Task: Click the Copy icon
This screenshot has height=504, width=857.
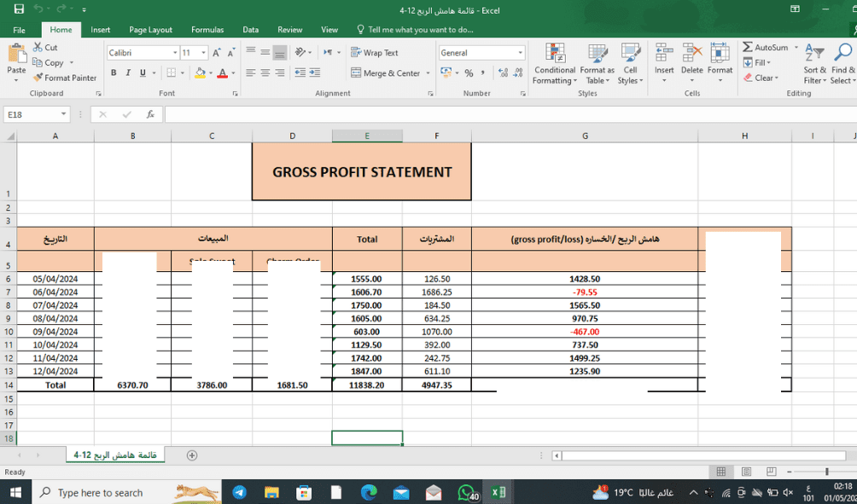Action: (38, 63)
